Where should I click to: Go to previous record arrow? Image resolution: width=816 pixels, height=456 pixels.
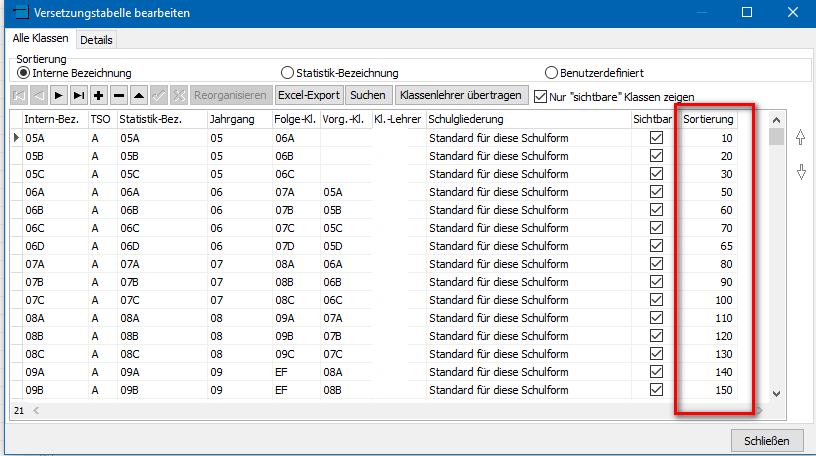pyautogui.click(x=39, y=95)
